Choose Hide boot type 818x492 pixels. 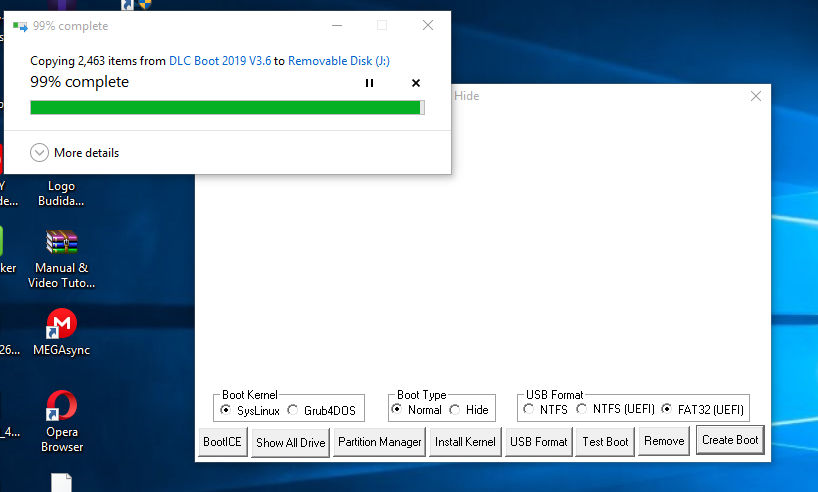click(x=470, y=410)
